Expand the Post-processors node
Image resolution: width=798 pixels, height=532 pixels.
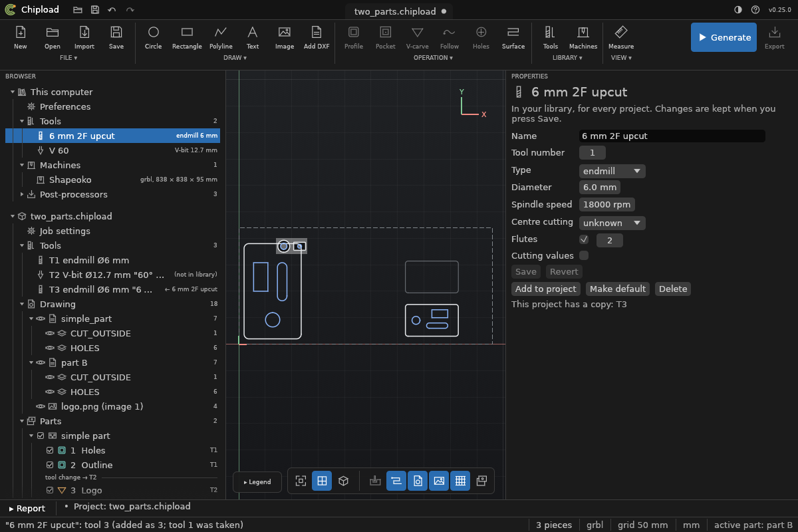pos(22,194)
